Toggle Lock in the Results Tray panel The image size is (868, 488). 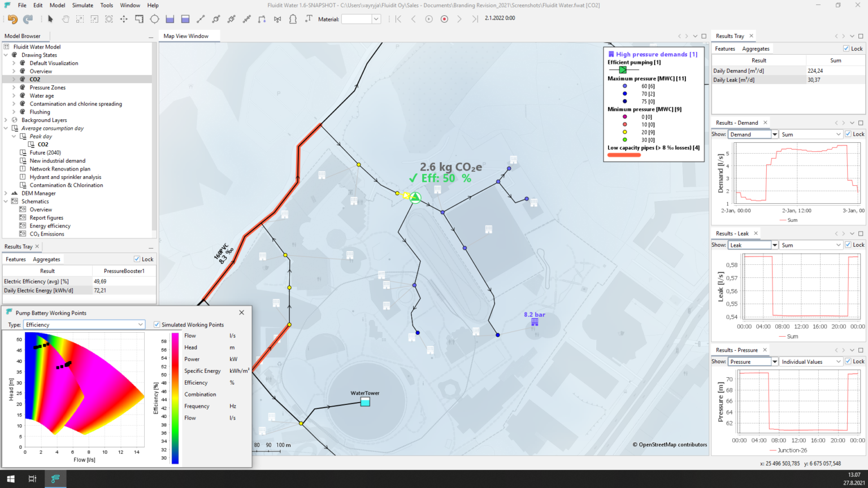tap(846, 48)
